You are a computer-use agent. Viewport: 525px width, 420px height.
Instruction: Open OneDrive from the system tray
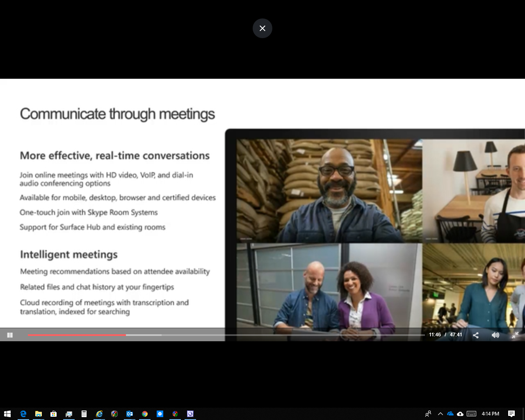tap(450, 414)
